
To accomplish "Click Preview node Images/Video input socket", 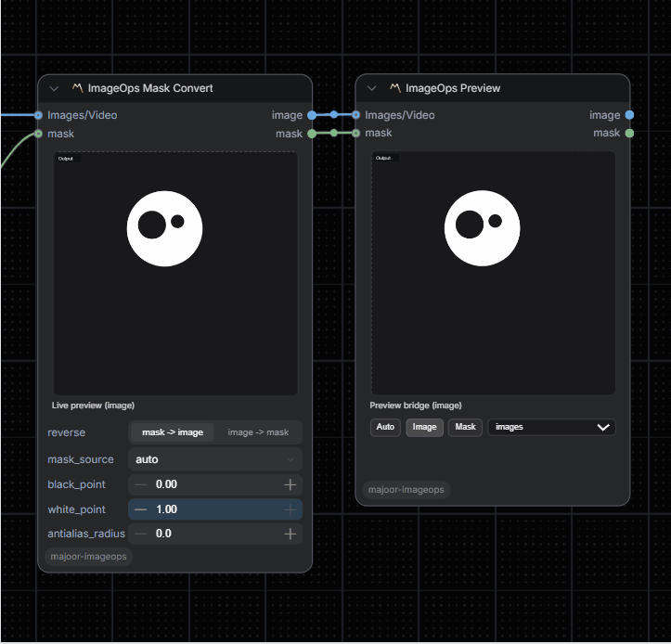I will (x=356, y=115).
